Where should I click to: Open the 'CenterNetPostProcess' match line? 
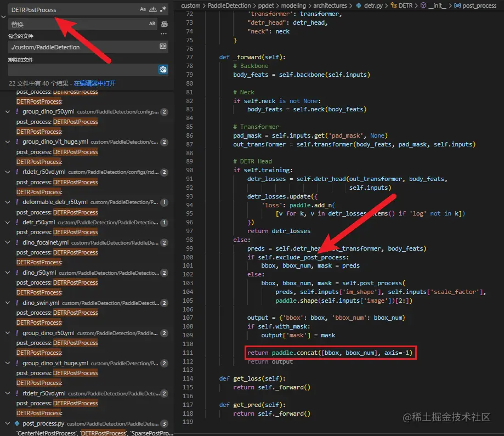95,433
